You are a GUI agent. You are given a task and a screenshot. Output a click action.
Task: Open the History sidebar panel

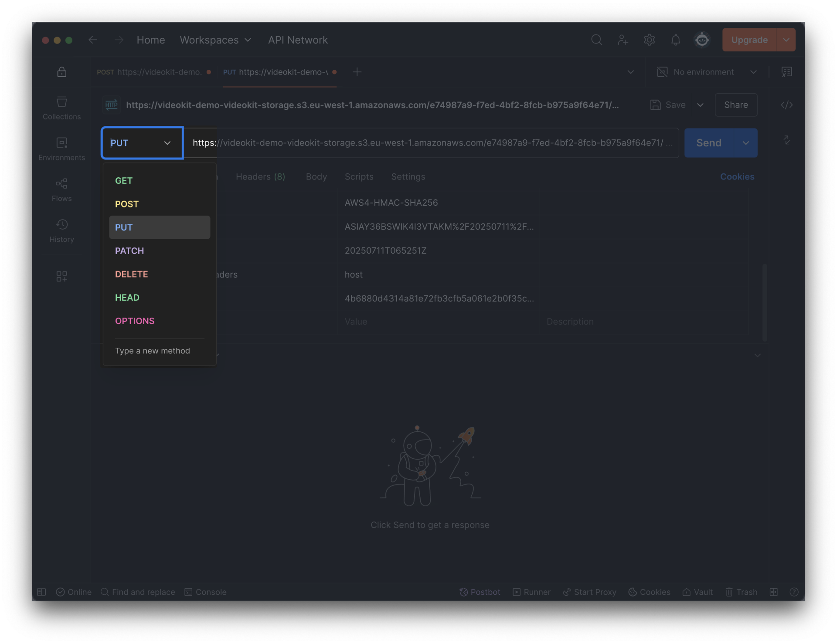(x=61, y=231)
